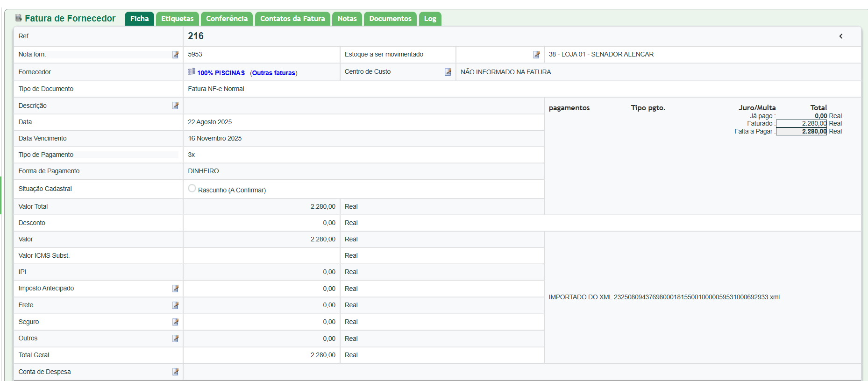Click NÃO INFORMADO NA FATURA text
This screenshot has width=868, height=381.
pos(506,72)
